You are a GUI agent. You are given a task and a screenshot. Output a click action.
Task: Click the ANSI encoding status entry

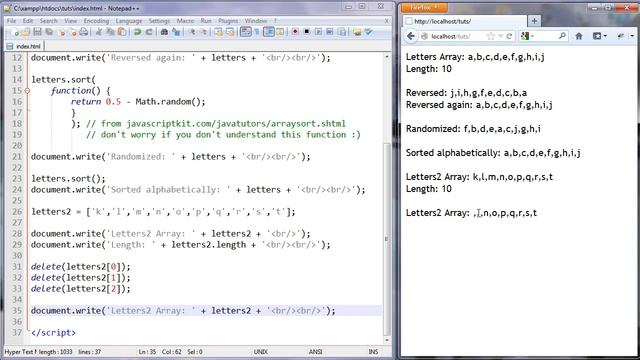click(x=316, y=351)
